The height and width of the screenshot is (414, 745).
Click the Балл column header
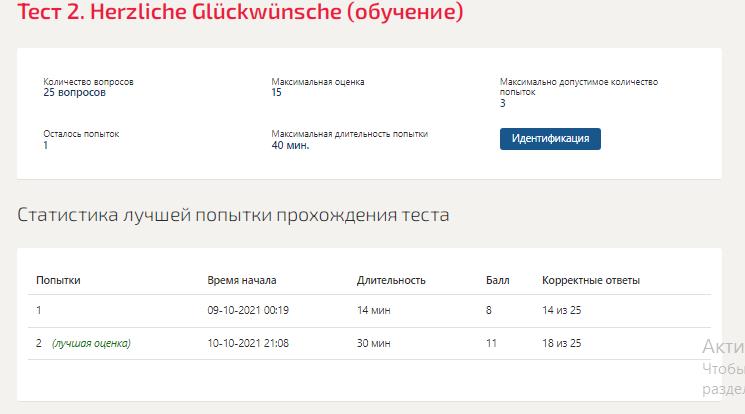tap(497, 280)
